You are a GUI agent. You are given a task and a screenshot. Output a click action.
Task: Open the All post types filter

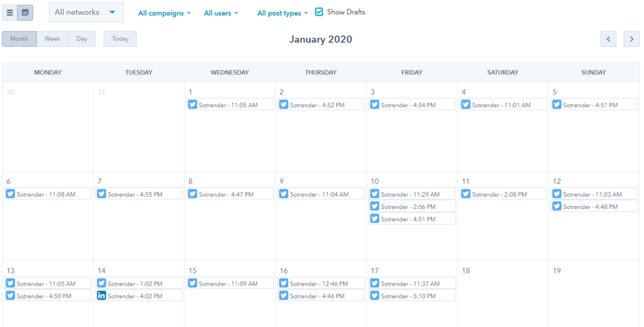click(x=283, y=13)
